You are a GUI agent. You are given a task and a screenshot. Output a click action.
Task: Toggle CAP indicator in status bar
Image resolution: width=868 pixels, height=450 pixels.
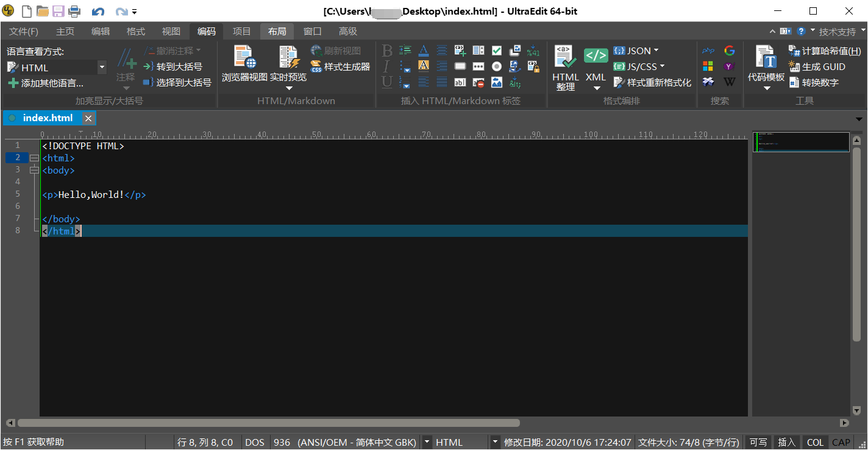pyautogui.click(x=841, y=443)
